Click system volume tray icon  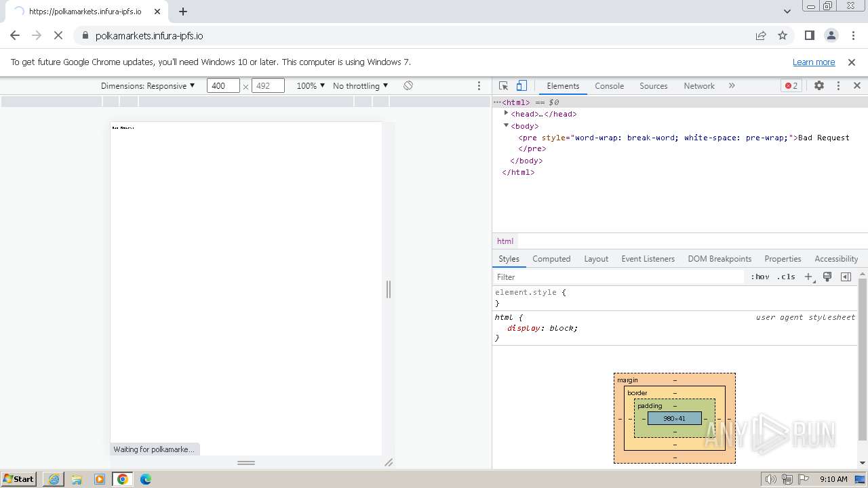[x=770, y=479]
